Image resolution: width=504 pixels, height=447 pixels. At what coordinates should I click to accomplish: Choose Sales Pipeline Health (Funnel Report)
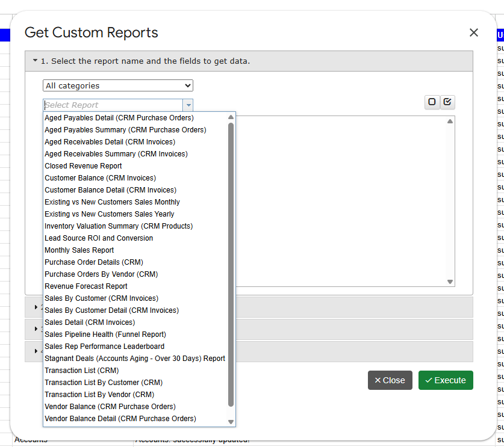(x=105, y=334)
